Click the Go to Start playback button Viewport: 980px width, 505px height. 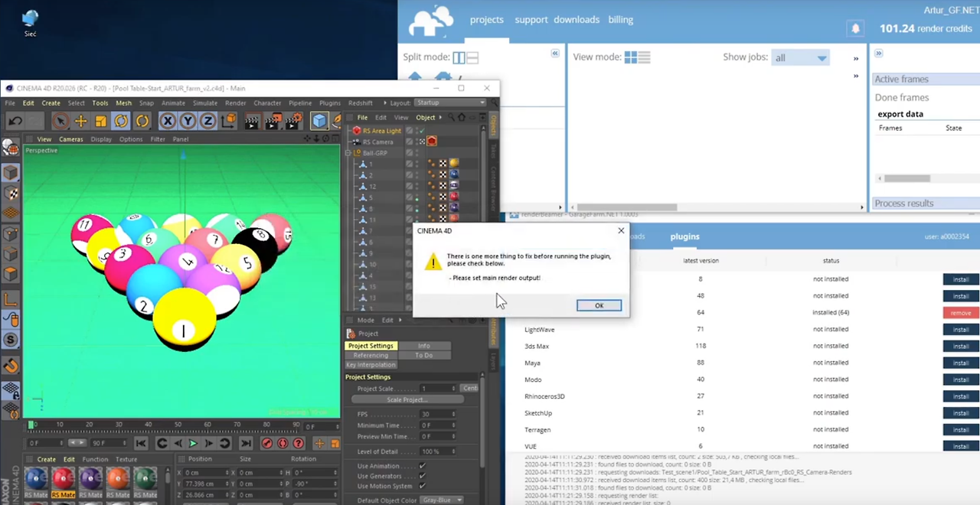(142, 443)
